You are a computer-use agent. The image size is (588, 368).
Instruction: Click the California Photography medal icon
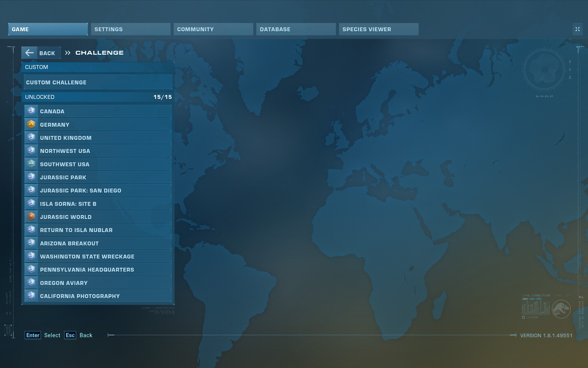[31, 296]
